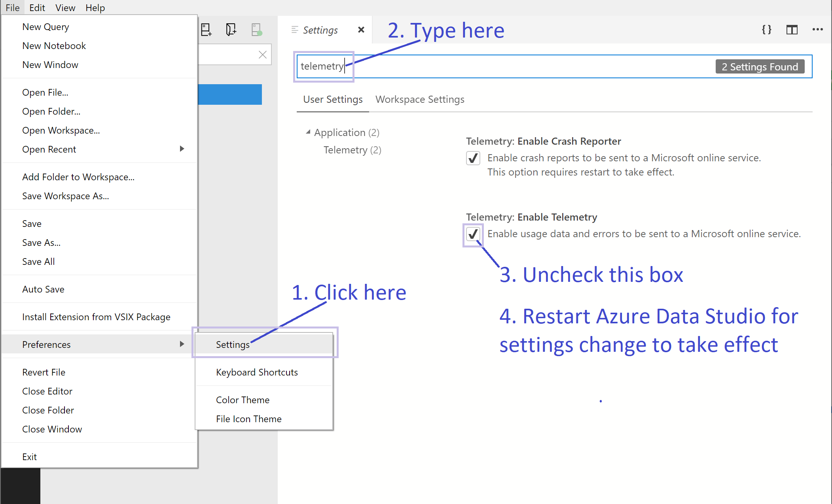Select Telemetry (2) tree item
832x504 pixels.
(352, 150)
